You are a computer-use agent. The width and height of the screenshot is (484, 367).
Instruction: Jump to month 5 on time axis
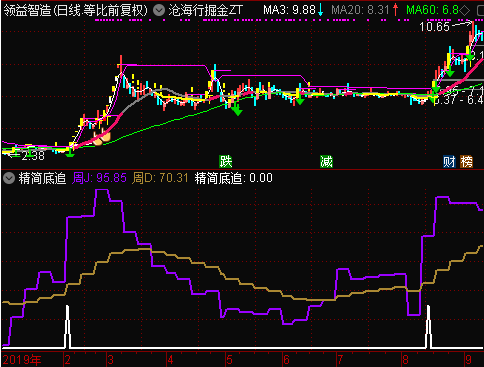point(229,360)
